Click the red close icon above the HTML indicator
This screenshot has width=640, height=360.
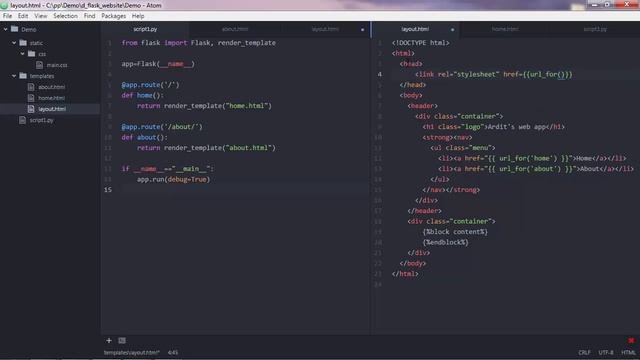click(631, 340)
